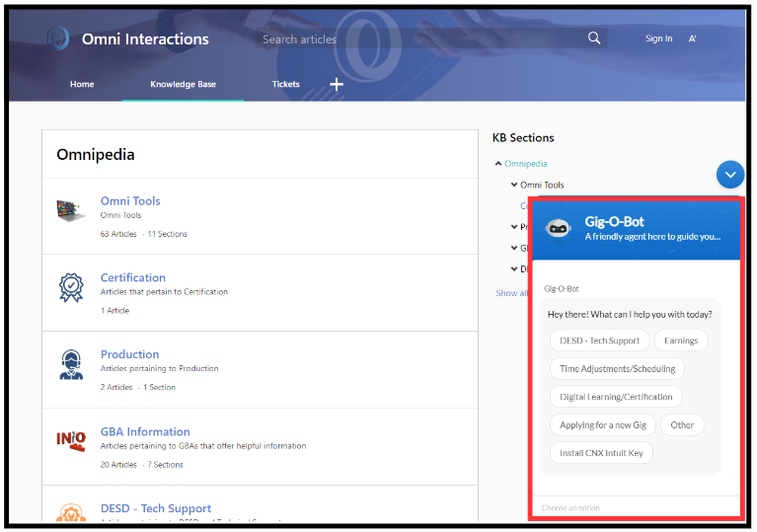This screenshot has height=532, width=757.
Task: Choose Time Adjustments/Scheduling chat option
Action: (x=617, y=369)
